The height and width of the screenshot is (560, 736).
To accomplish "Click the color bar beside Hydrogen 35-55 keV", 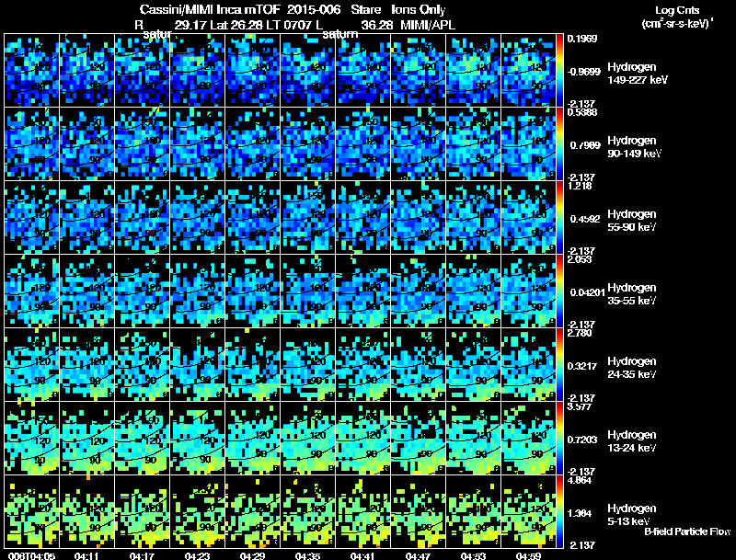I will 559,291.
